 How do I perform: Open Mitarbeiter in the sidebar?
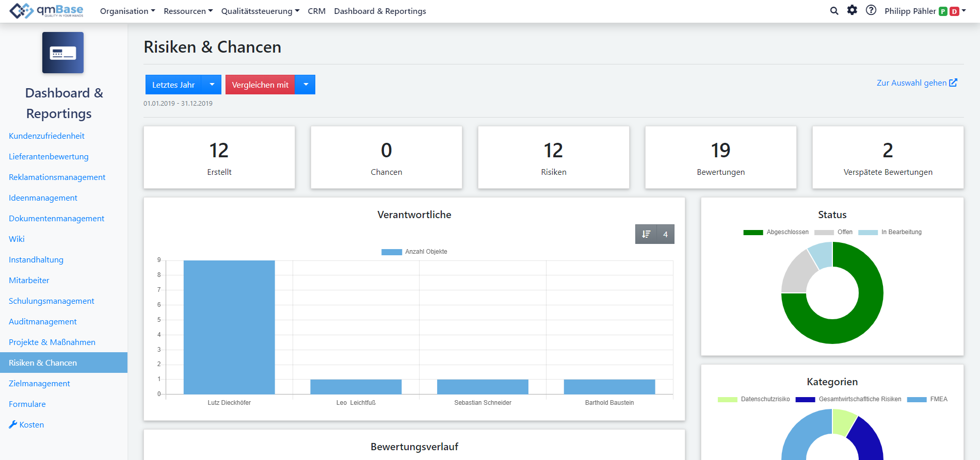pos(29,280)
